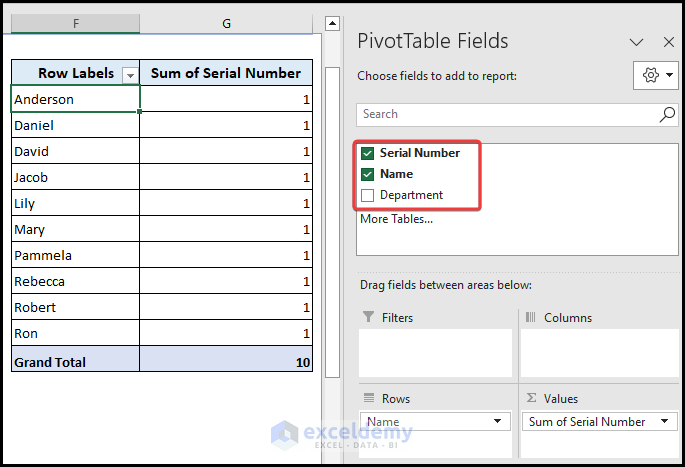
Task: Click the field Search box
Action: pos(505,115)
